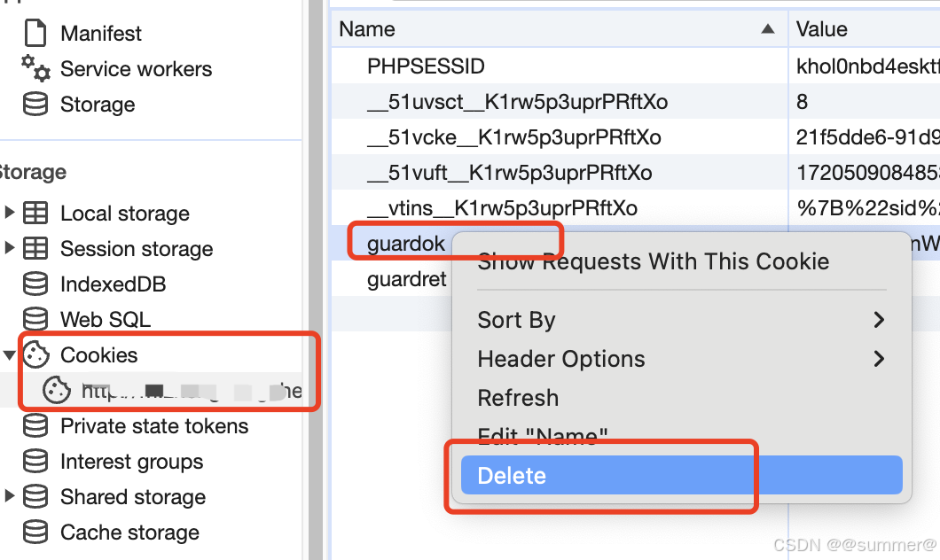Image resolution: width=940 pixels, height=560 pixels.
Task: Expand the Shared storage tree node
Action: pos(10,497)
